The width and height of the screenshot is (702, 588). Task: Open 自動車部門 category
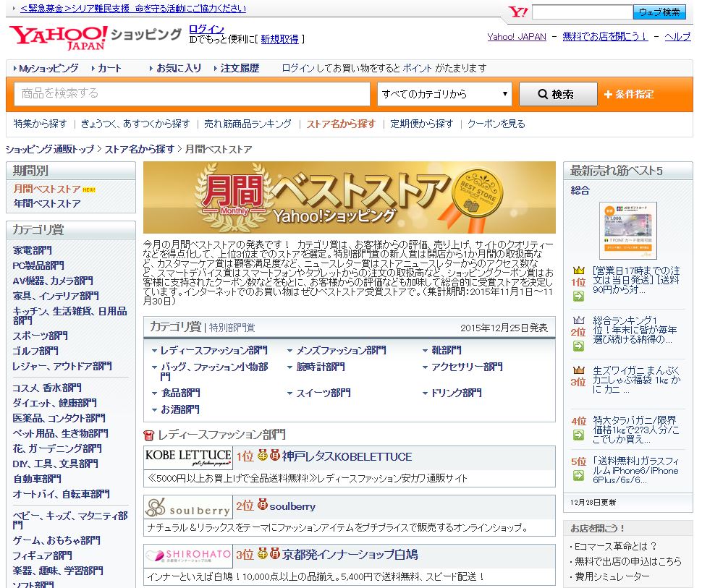37,480
